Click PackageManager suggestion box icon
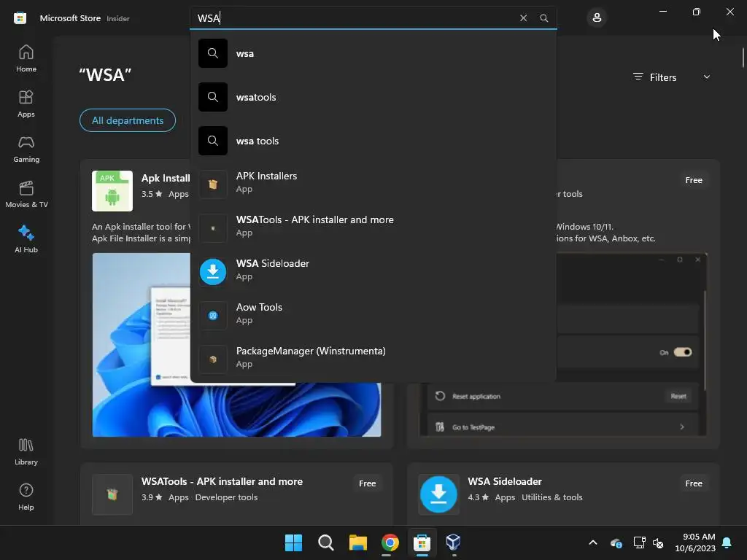This screenshot has height=560, width=747. tap(213, 359)
